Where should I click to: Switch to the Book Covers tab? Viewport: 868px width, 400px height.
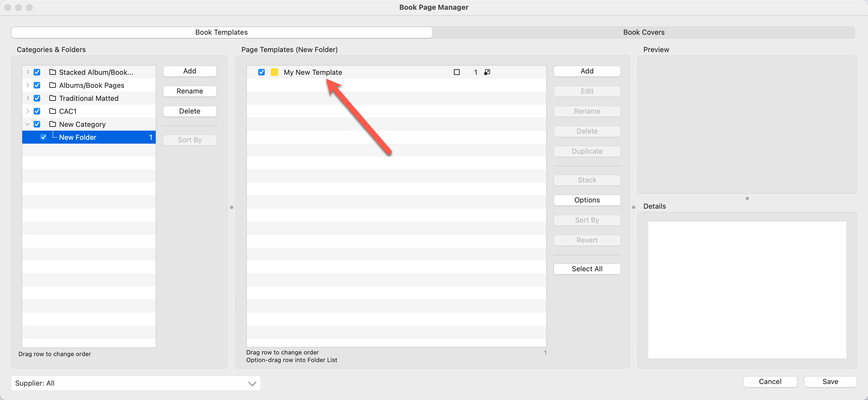coord(644,32)
